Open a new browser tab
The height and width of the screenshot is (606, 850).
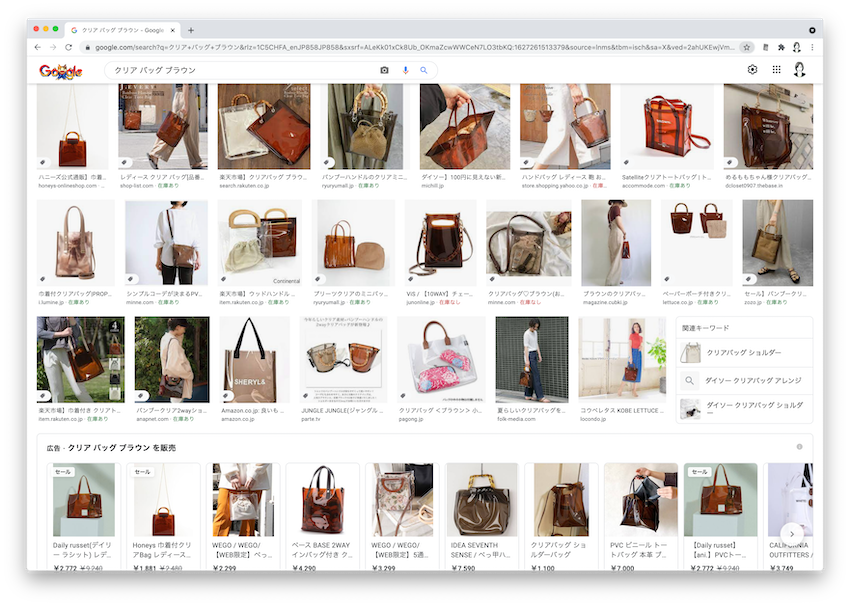tap(191, 30)
